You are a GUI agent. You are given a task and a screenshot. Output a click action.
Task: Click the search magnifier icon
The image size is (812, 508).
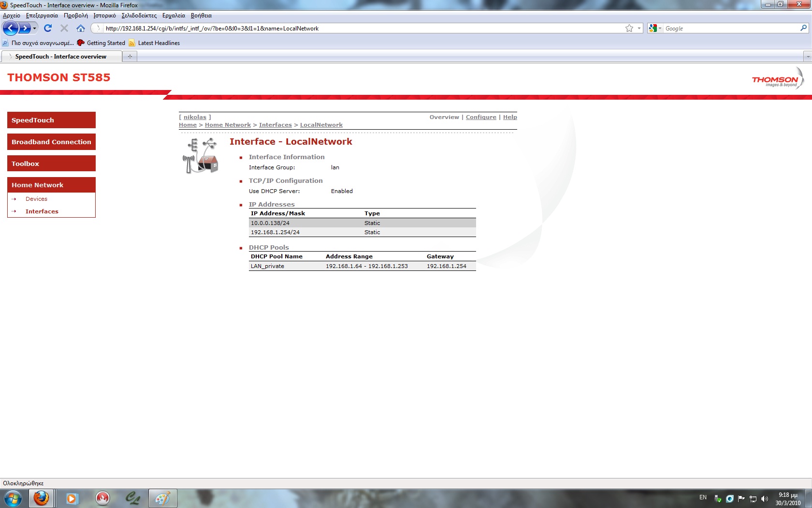(x=803, y=28)
